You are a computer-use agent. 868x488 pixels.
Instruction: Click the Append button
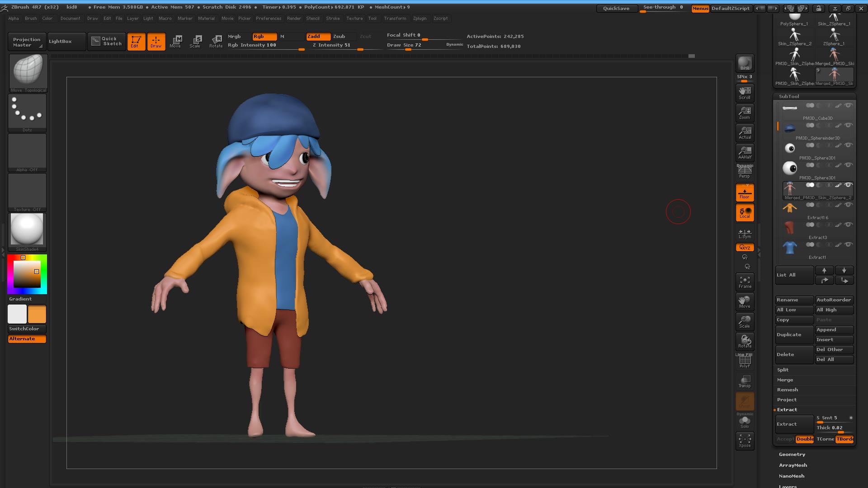[834, 330]
